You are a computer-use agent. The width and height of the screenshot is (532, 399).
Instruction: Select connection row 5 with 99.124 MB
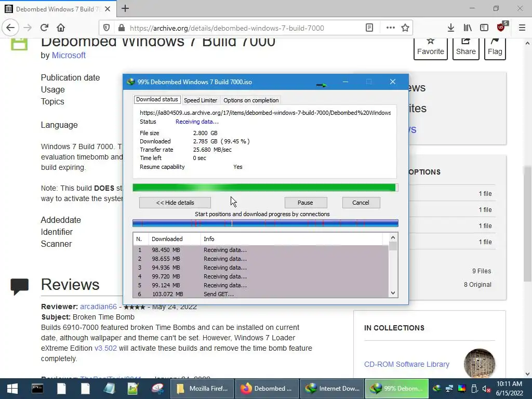pyautogui.click(x=261, y=285)
